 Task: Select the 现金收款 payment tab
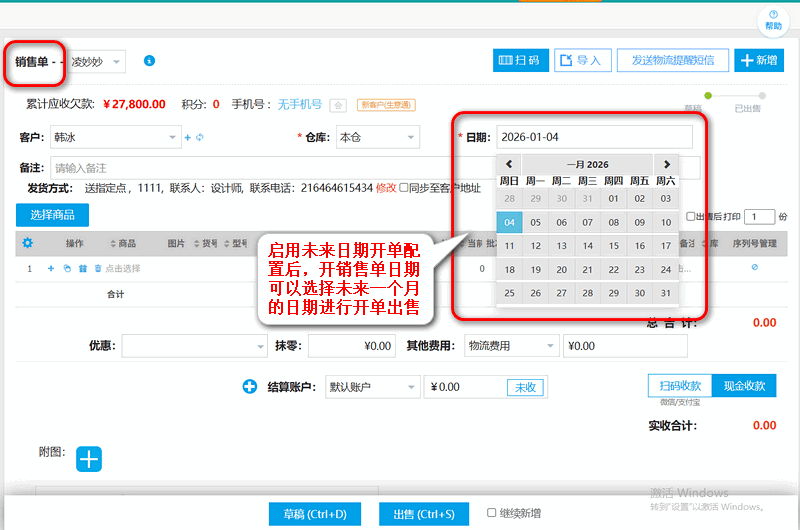(744, 386)
